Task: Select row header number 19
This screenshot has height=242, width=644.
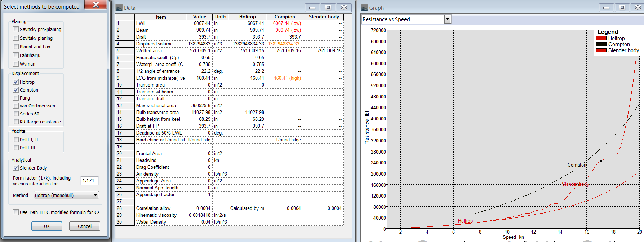Action: 125,147
